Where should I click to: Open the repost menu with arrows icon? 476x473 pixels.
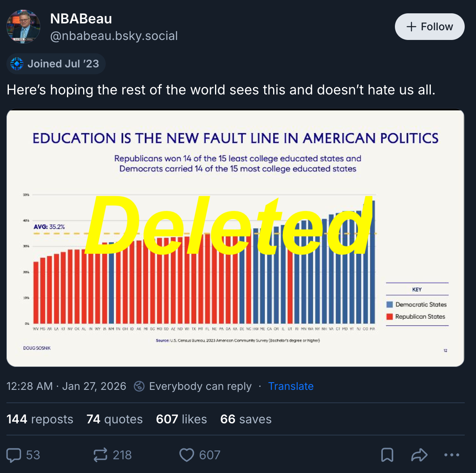click(100, 455)
